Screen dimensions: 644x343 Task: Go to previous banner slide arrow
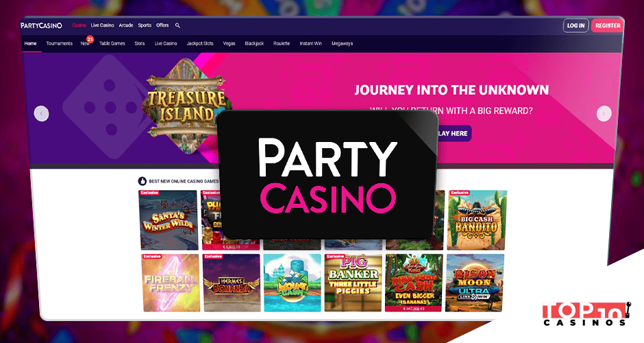pyautogui.click(x=42, y=113)
